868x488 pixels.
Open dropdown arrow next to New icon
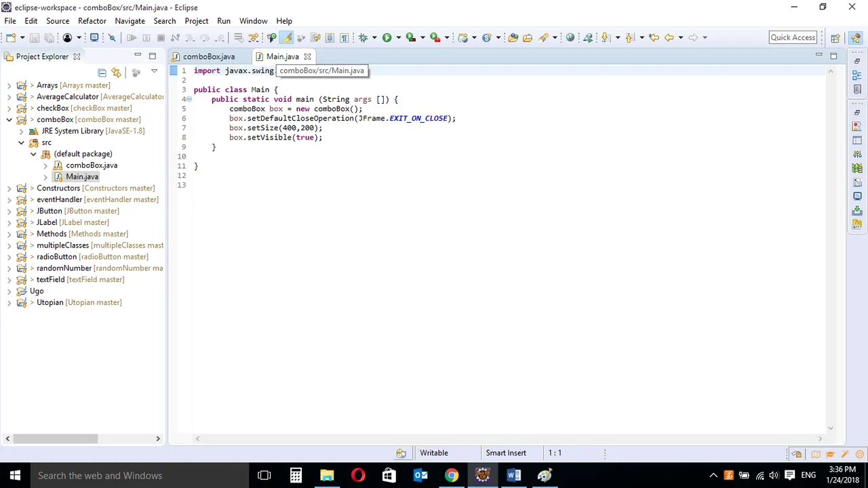[x=22, y=37]
